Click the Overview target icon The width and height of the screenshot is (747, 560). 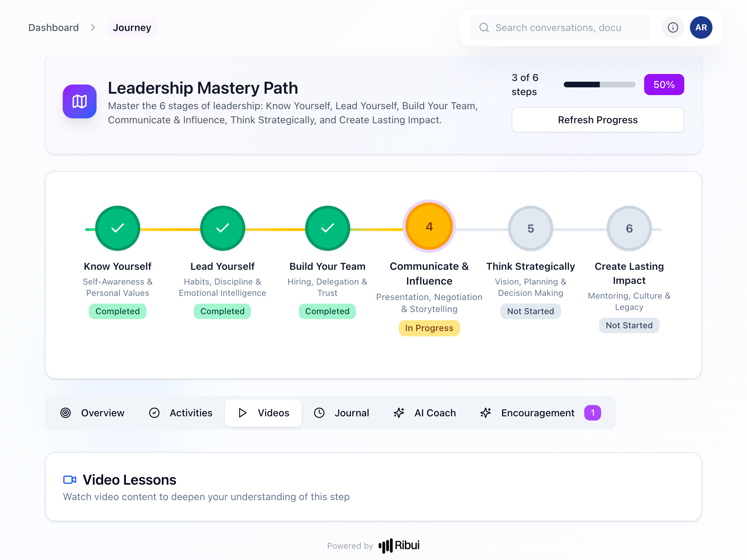65,413
